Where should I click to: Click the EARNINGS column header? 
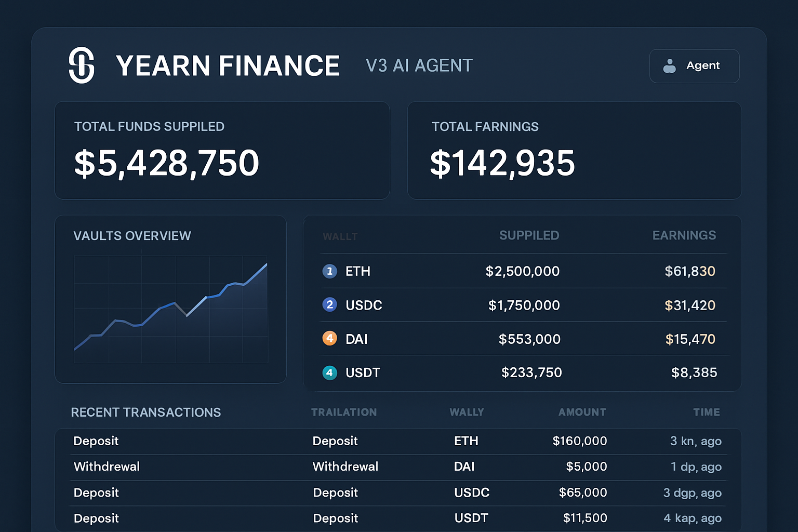click(x=684, y=235)
